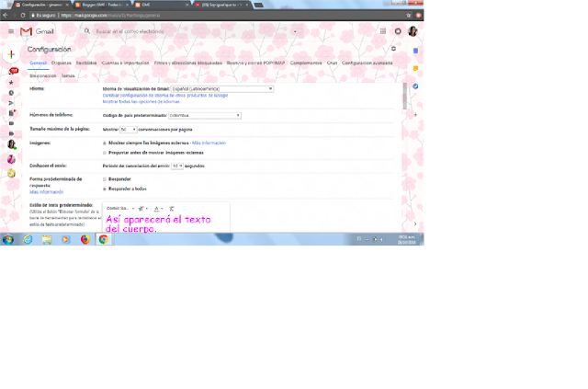Viewport: 588px width, 389px height.
Task: Expand the search options arrow in search bar
Action: pyautogui.click(x=295, y=31)
